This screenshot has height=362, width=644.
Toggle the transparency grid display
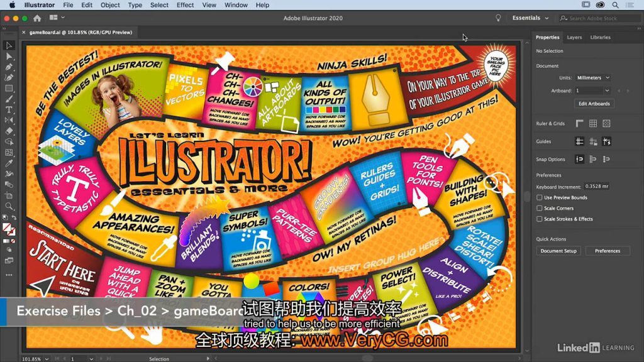point(607,123)
